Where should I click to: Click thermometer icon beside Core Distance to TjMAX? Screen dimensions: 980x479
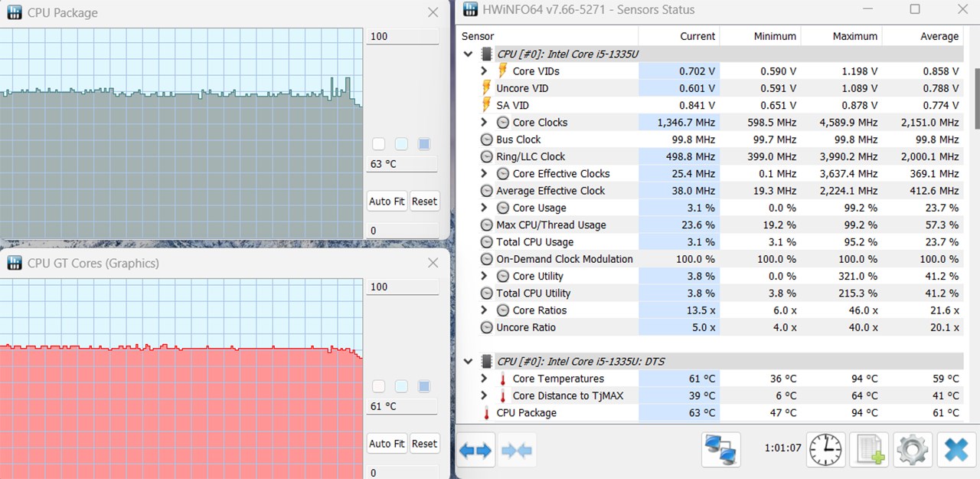click(x=503, y=395)
